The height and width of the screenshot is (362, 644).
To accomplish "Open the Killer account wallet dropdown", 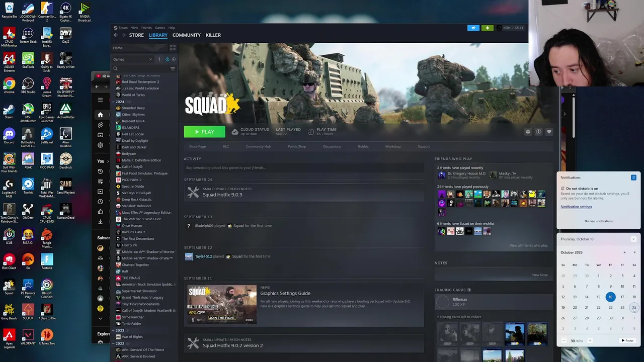I will (x=513, y=28).
